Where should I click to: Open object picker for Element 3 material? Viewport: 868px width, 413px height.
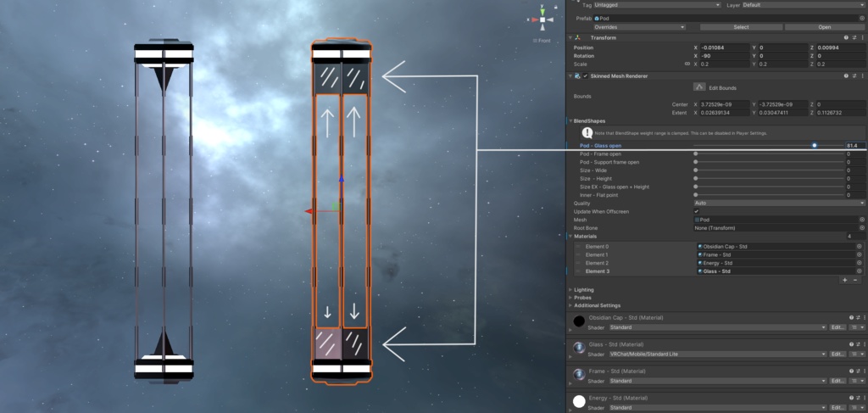pyautogui.click(x=860, y=271)
